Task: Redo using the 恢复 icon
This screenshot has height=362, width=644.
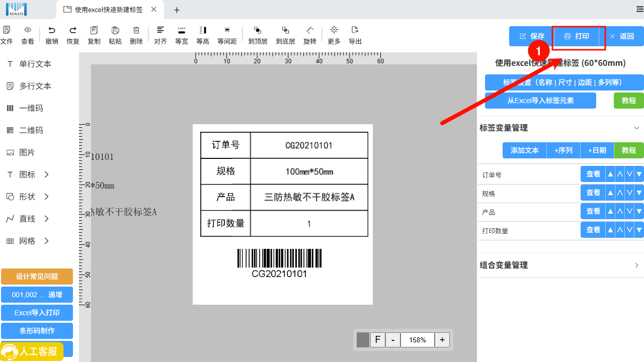Action: click(73, 35)
